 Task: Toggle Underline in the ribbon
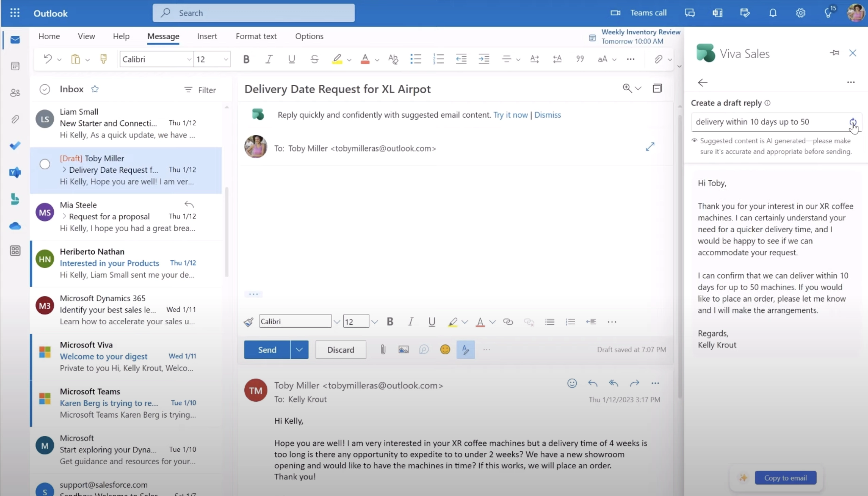tap(291, 59)
